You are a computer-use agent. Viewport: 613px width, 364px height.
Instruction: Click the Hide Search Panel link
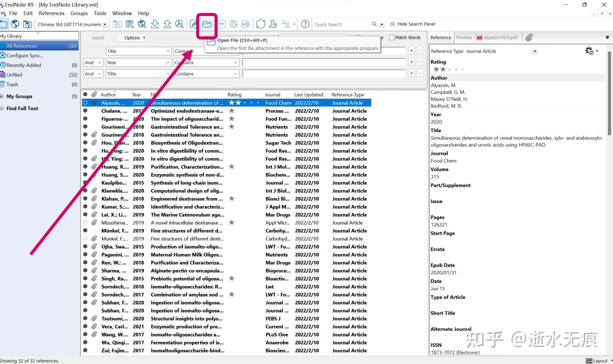pyautogui.click(x=416, y=24)
